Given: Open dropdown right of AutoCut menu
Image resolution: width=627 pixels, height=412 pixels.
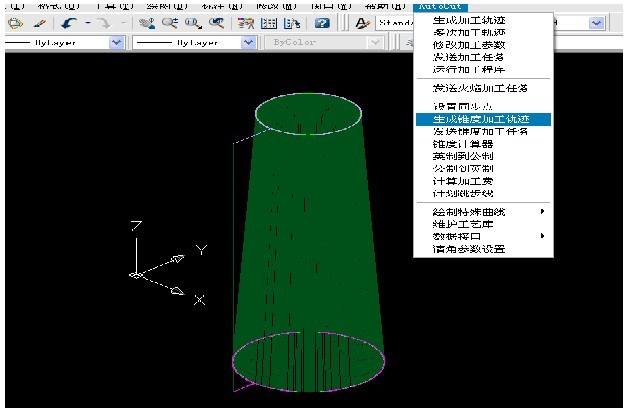Looking at the screenshot, I should point(597,22).
